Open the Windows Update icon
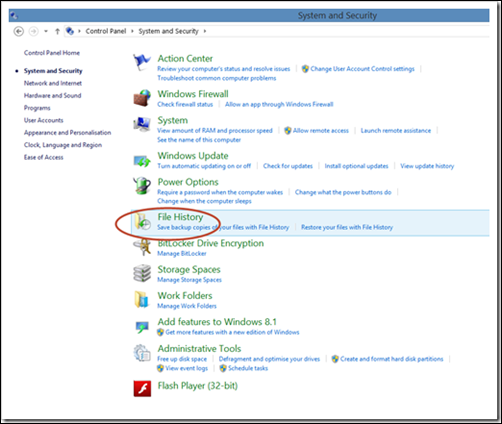Viewport: 502px width, 424px height. click(142, 161)
